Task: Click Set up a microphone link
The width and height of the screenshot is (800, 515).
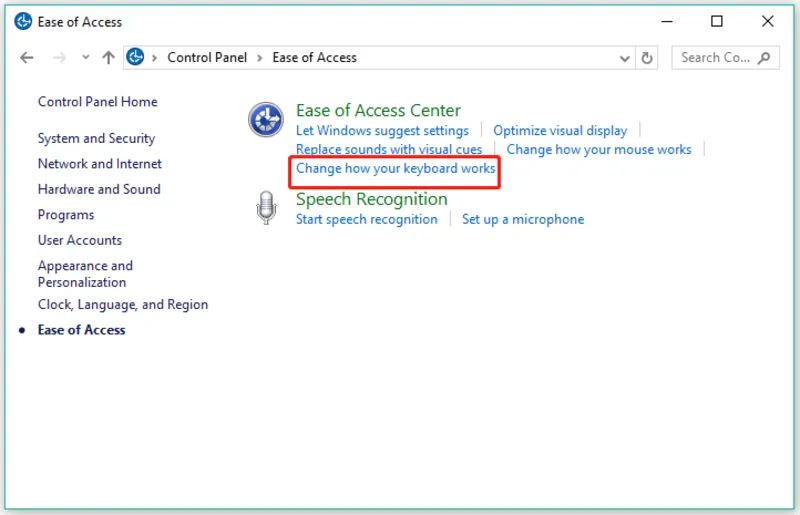Action: point(523,219)
